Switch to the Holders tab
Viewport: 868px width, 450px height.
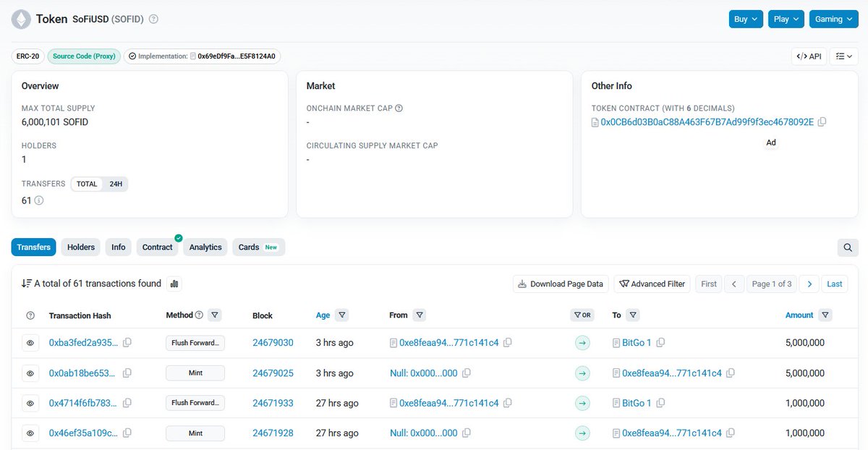81,247
